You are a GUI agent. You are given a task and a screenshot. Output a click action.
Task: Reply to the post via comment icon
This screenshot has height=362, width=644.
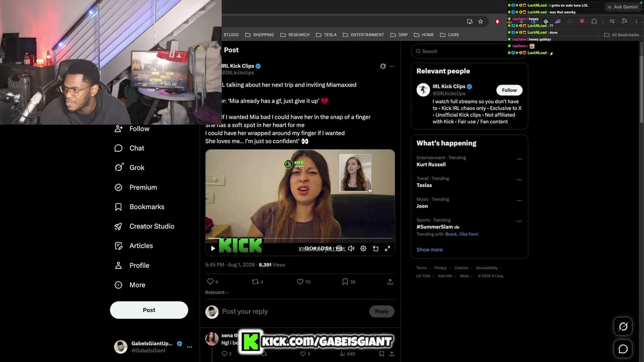[x=210, y=282]
